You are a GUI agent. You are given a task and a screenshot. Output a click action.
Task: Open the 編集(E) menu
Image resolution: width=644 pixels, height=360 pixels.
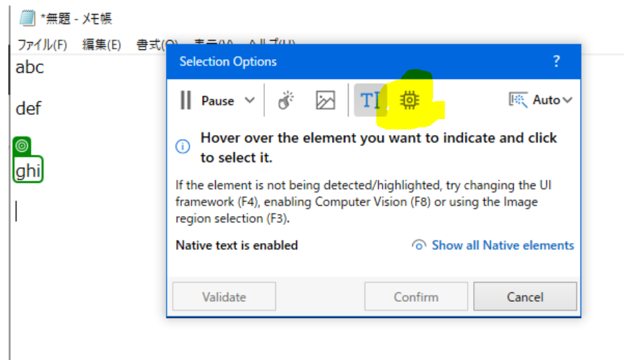click(102, 44)
